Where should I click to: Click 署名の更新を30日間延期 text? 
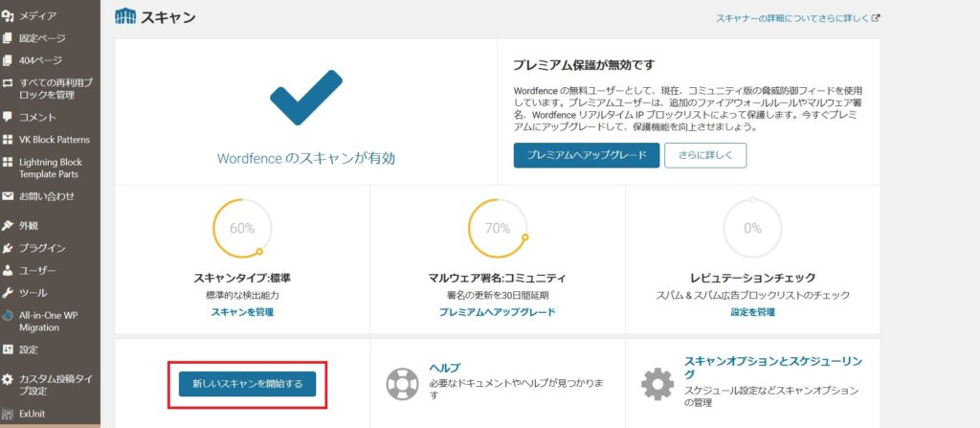pos(498,295)
